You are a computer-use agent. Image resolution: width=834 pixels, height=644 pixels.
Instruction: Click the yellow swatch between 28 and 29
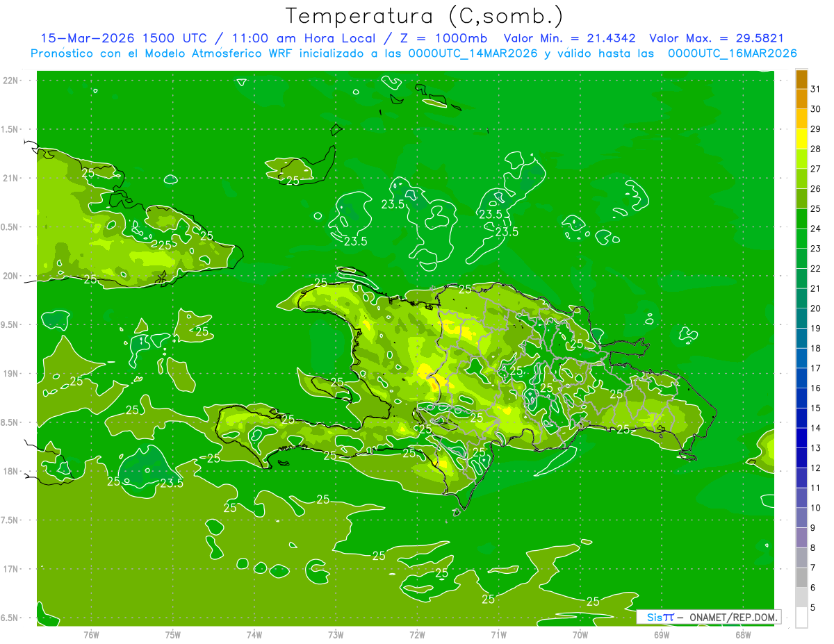[x=801, y=139]
